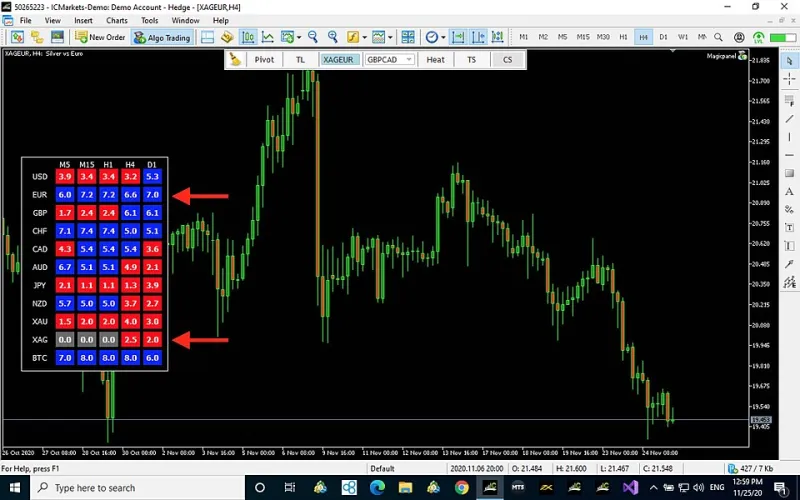Image resolution: width=800 pixels, height=500 pixels.
Task: Click the EUR H4 strength cell 6.6
Action: click(x=130, y=195)
